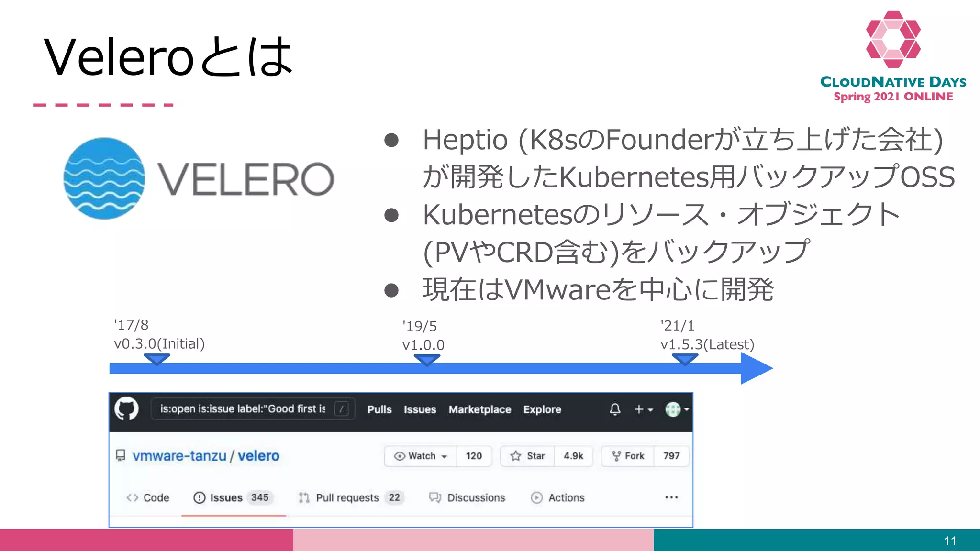Click the fork count 797
Image resolution: width=980 pixels, height=551 pixels.
coord(671,456)
